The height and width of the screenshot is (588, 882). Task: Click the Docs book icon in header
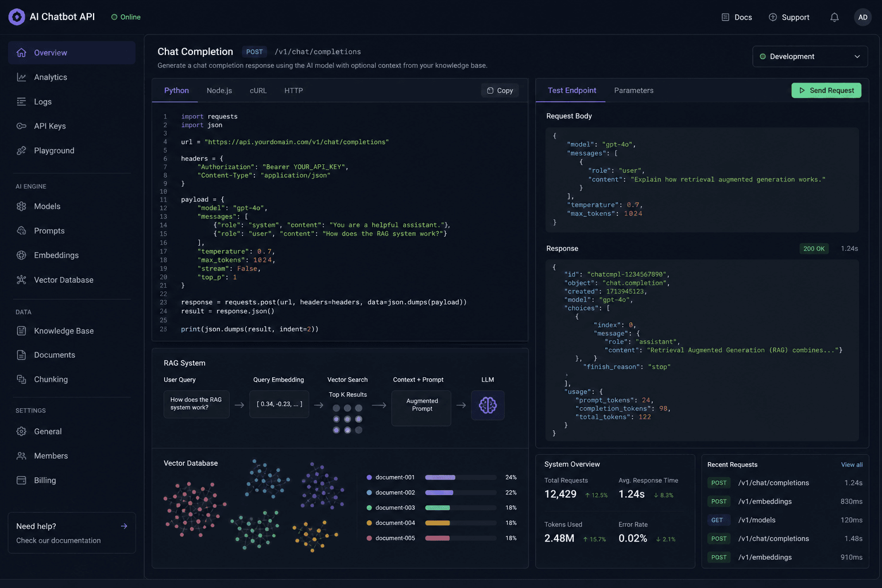[725, 17]
